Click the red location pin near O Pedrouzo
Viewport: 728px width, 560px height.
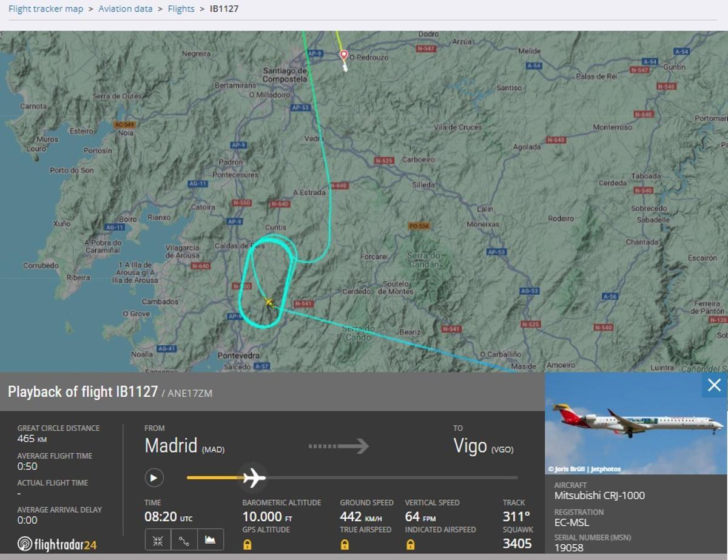343,56
